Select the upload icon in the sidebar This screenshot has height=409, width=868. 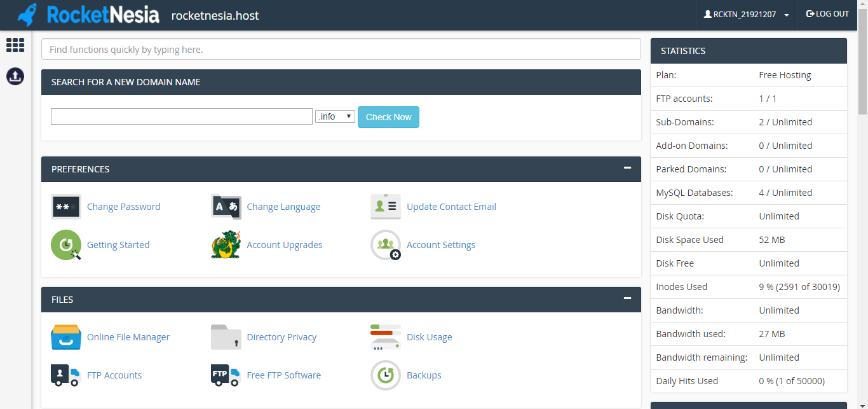pos(15,76)
